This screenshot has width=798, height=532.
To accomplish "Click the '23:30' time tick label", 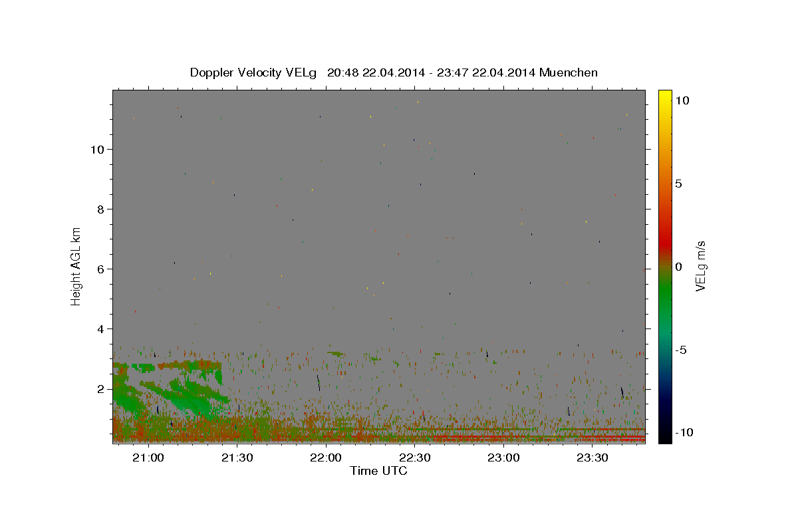I will coord(593,458).
